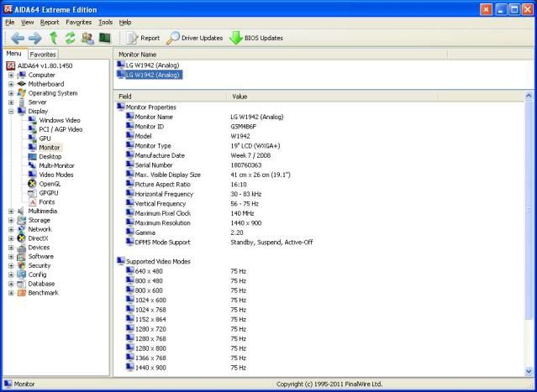Select Desktop under Display
Viewport: 537px width, 392px height.
[x=50, y=157]
